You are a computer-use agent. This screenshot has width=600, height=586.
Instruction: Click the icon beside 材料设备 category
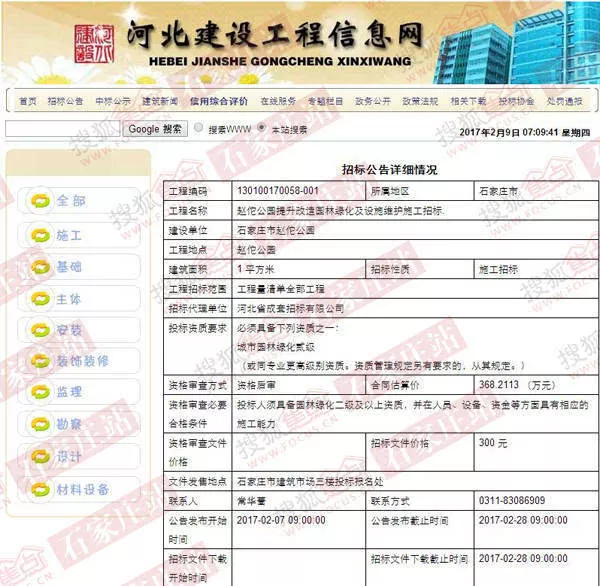pyautogui.click(x=41, y=489)
